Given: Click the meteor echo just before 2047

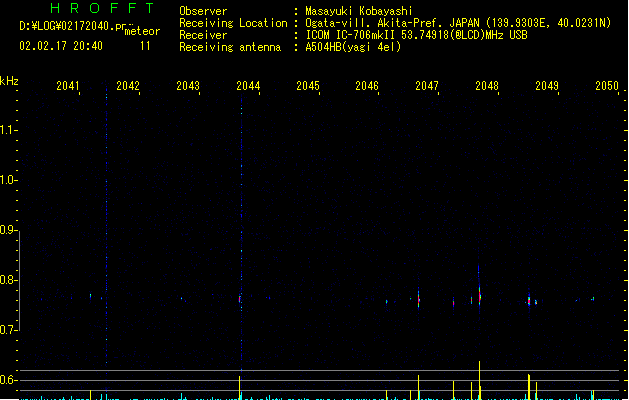Looking at the screenshot, I should 418,299.
